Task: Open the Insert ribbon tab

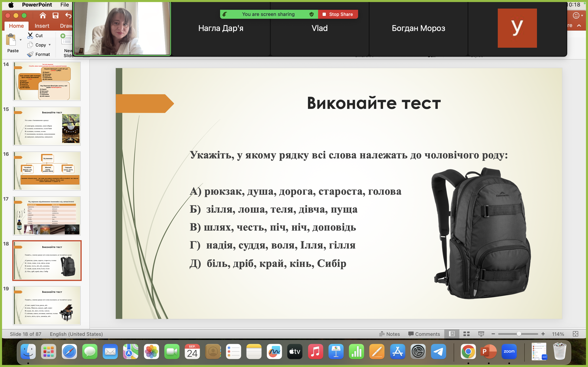Action: (x=42, y=26)
